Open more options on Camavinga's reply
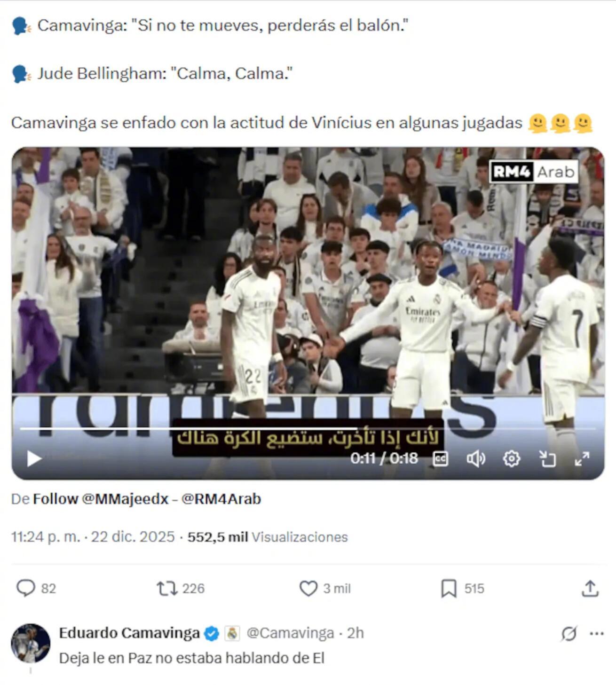616x685 pixels. click(596, 634)
